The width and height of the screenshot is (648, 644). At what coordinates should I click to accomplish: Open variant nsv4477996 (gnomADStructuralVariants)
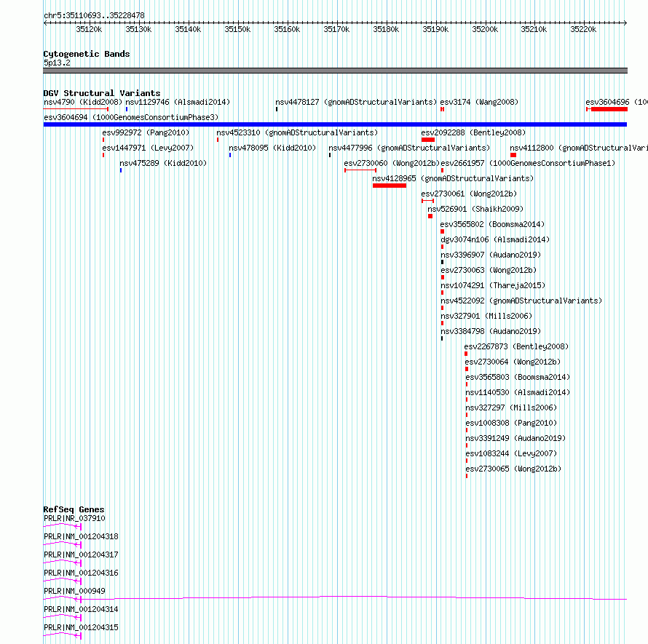409,148
